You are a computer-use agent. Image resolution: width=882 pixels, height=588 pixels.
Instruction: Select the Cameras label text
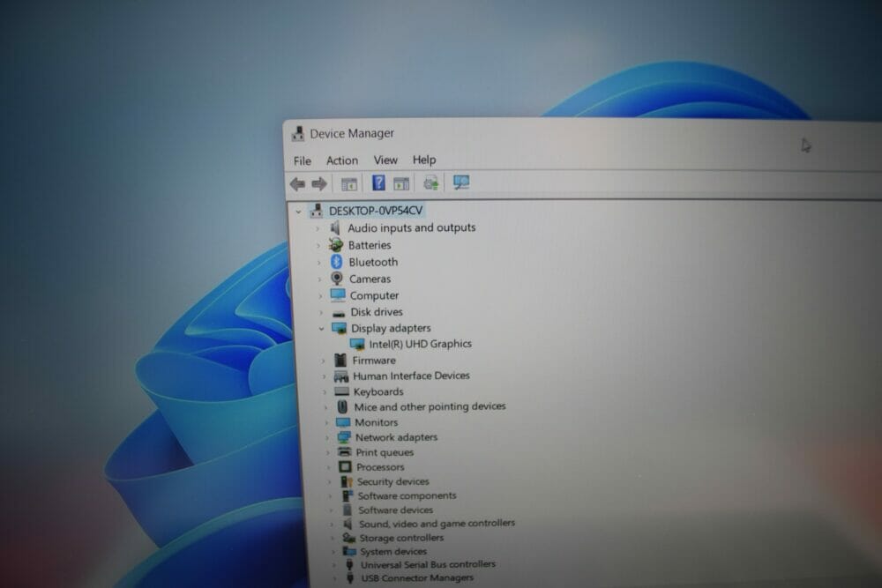click(370, 279)
